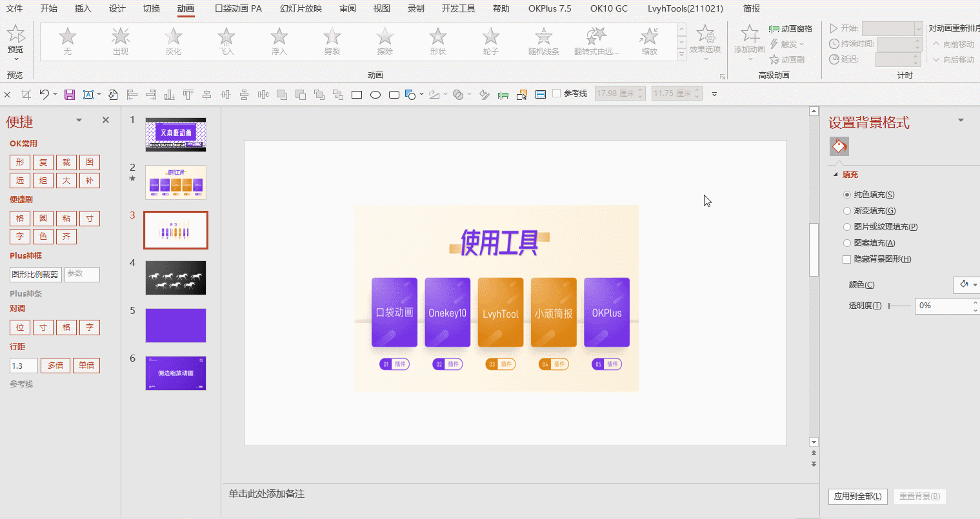Screen dimensions: 980x519
Task: Select slide 4 thumbnail with horses
Action: [175, 278]
